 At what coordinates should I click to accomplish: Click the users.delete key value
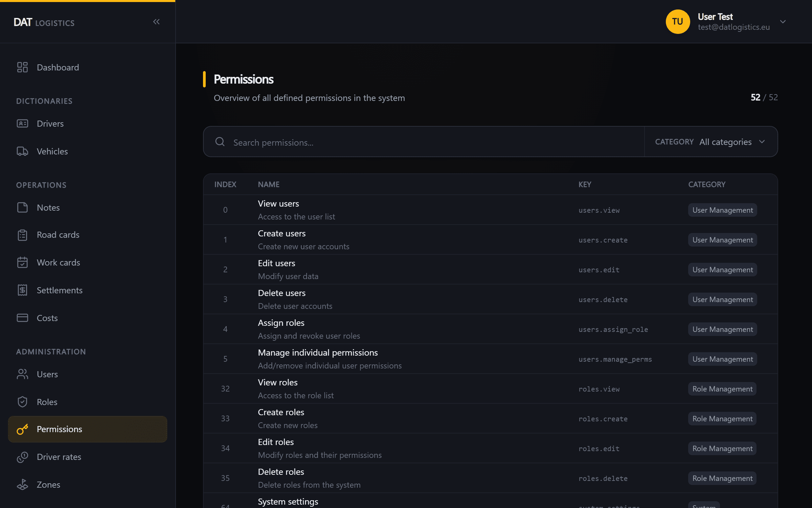point(603,299)
